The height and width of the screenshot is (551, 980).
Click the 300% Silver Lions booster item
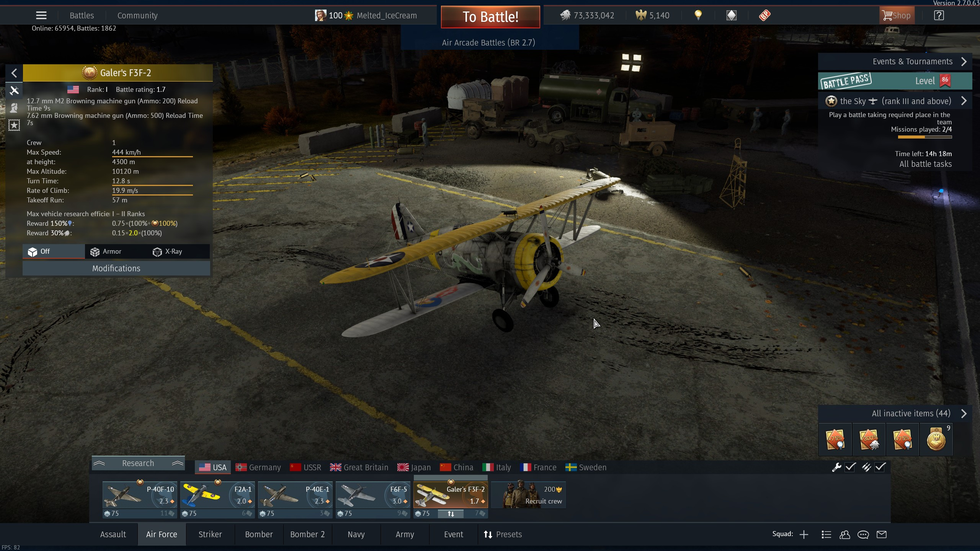(869, 439)
